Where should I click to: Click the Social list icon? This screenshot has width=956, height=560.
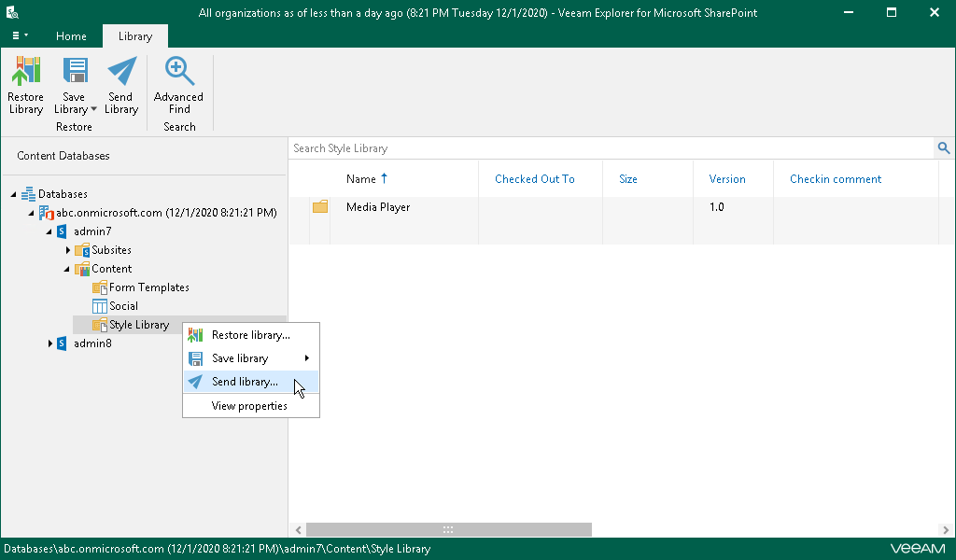(x=99, y=306)
